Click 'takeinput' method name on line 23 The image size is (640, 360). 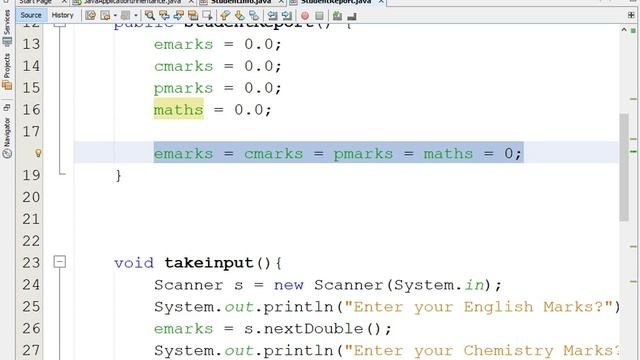209,263
